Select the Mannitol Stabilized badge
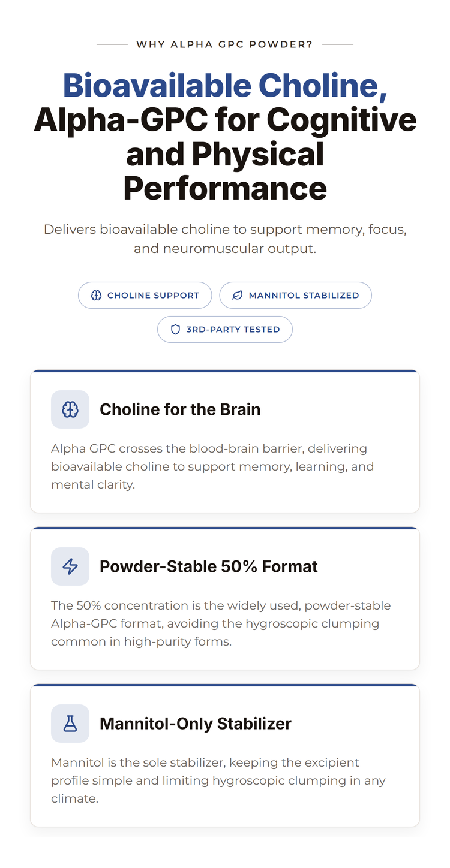 [296, 295]
